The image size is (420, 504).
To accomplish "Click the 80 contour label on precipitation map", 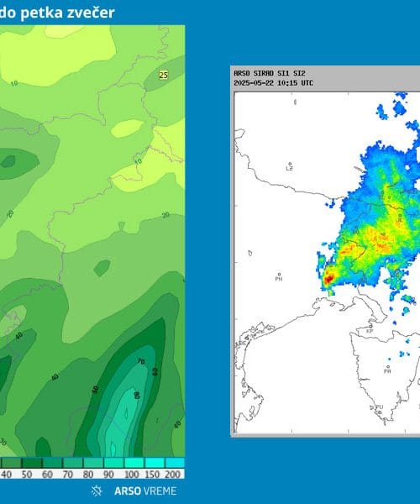I will click(x=137, y=395).
